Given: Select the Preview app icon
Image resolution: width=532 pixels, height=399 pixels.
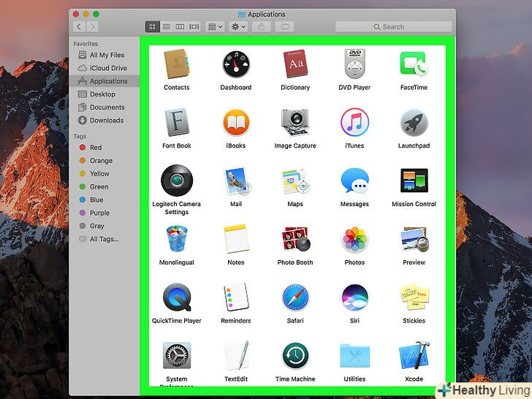Looking at the screenshot, I should coord(414,239).
